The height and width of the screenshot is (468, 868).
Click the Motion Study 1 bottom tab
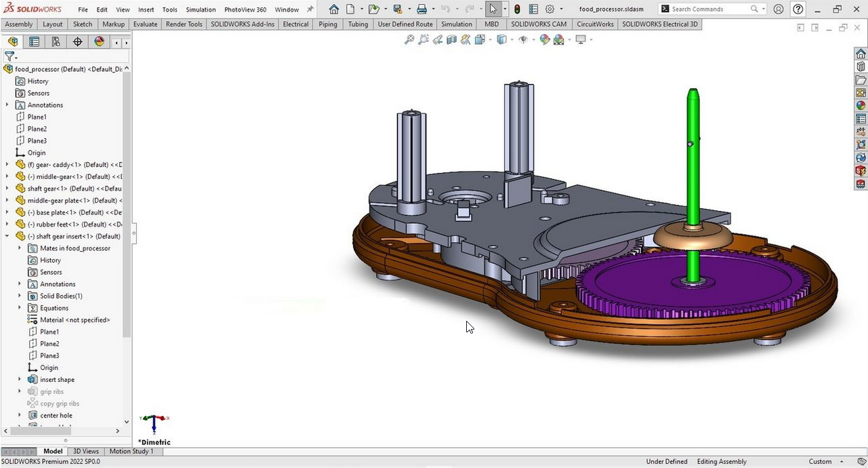131,452
